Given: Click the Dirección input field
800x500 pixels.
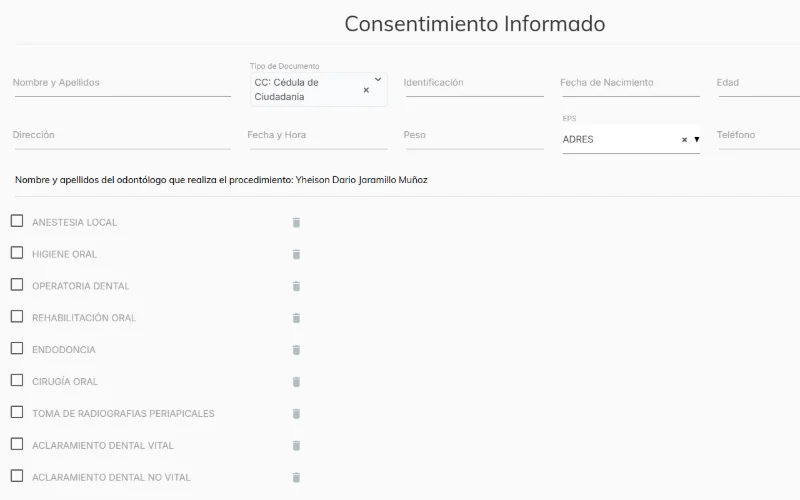Looking at the screenshot, I should [122, 136].
